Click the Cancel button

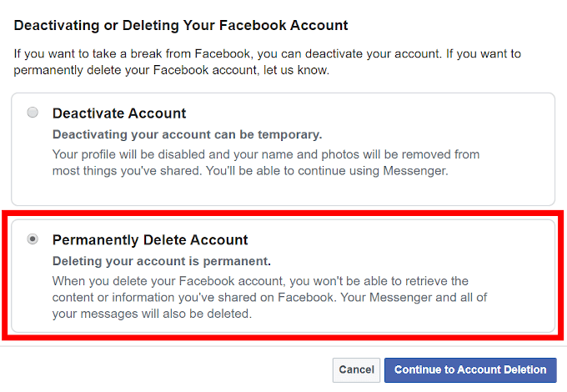point(356,369)
